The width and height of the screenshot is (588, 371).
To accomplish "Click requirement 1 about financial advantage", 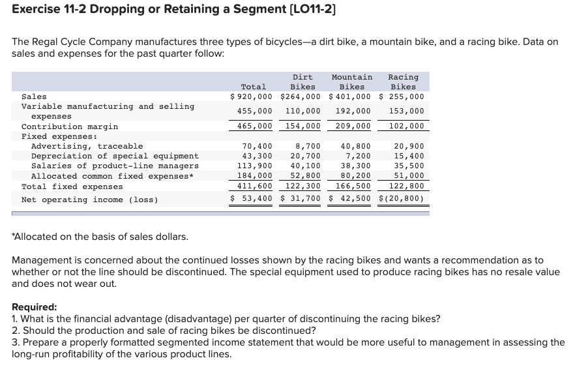I will [x=226, y=319].
